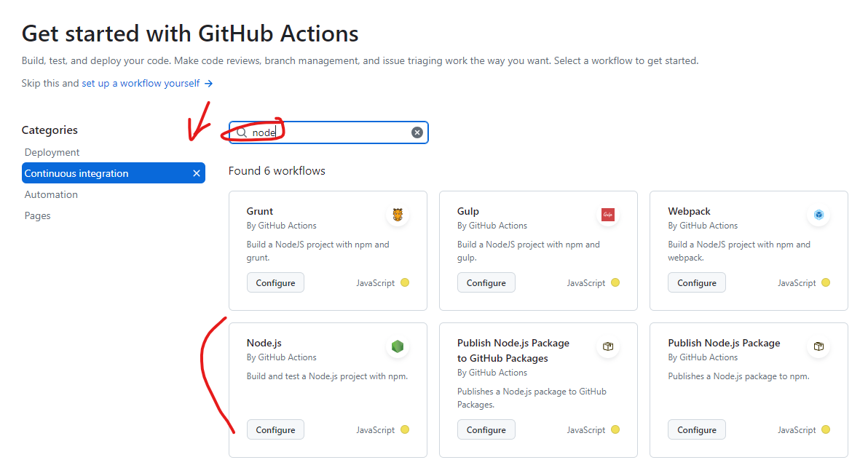Configure the Gulp workflow

[x=486, y=283]
